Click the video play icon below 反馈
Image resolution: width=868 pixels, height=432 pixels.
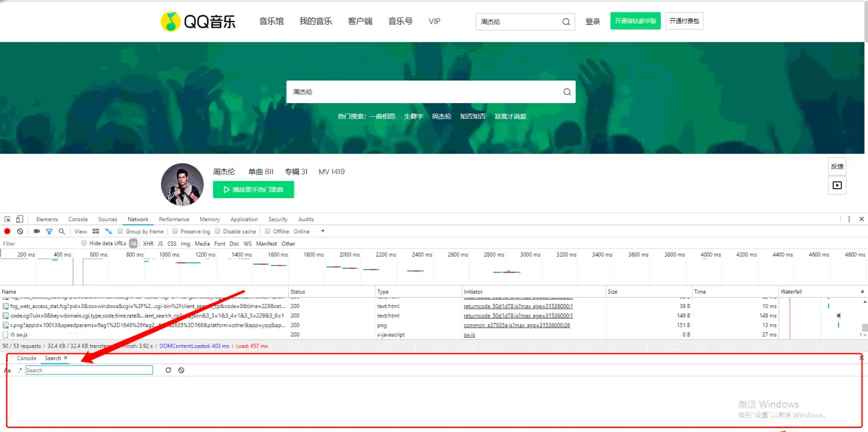coord(837,185)
